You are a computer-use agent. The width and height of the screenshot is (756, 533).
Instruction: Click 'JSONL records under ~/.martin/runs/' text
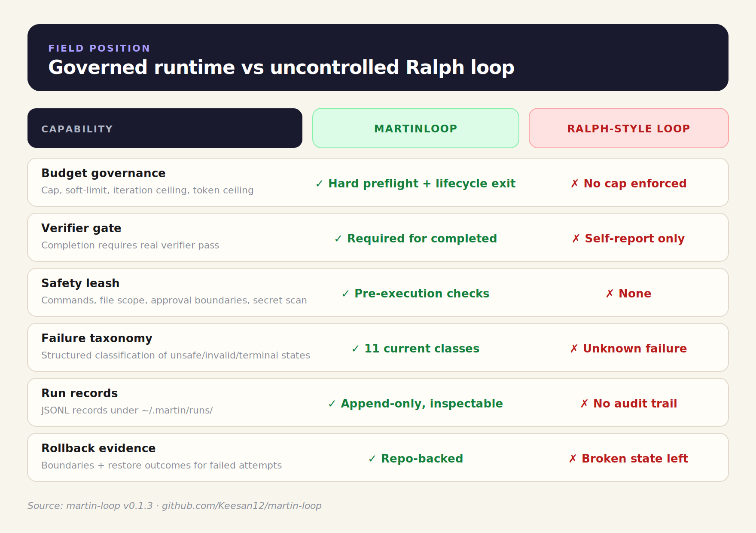pos(127,410)
